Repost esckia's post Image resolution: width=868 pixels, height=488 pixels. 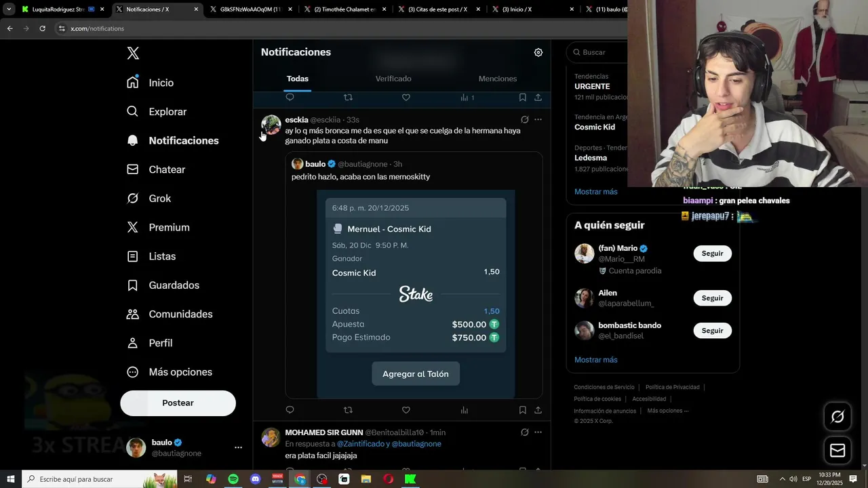(x=348, y=410)
